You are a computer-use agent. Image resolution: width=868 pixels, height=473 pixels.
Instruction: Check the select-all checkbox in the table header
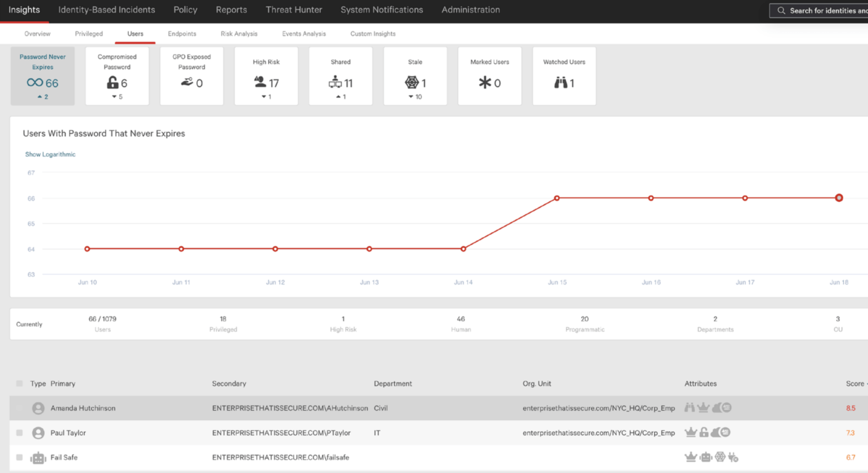pos(19,383)
